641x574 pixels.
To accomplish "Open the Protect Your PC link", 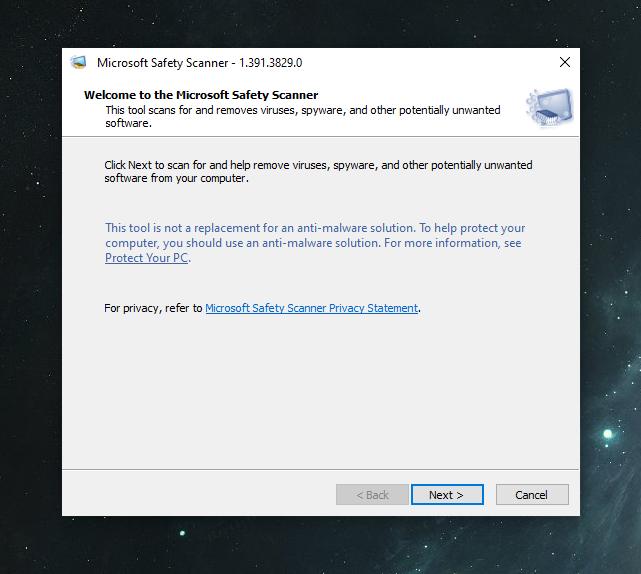I will [146, 258].
